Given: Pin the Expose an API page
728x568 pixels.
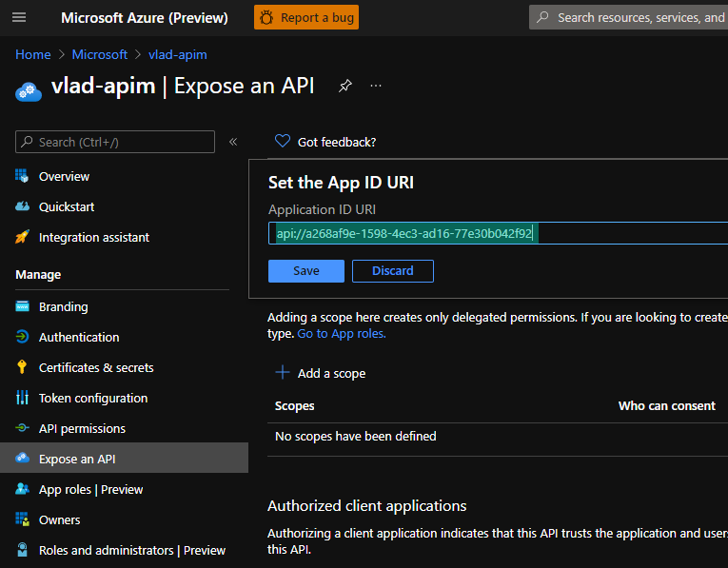Looking at the screenshot, I should (345, 86).
